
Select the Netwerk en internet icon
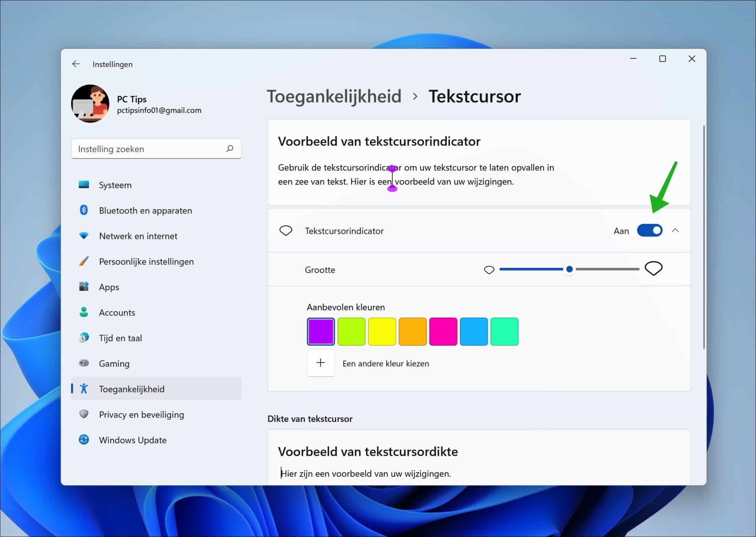(x=84, y=236)
